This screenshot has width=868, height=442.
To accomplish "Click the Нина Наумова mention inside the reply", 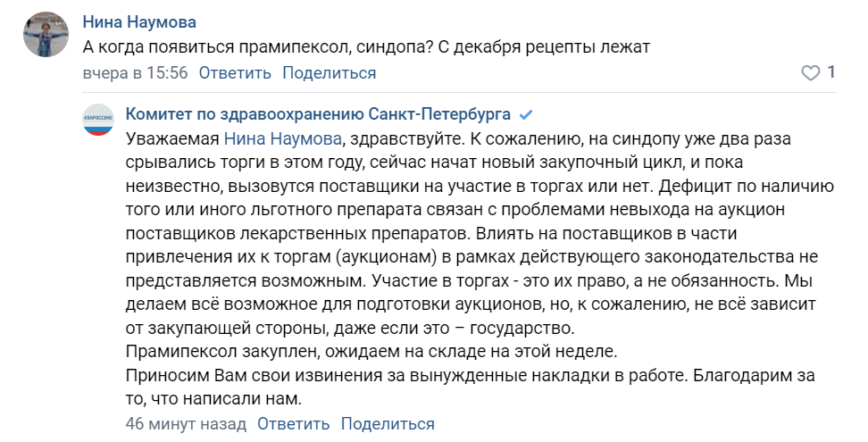I will coord(283,139).
